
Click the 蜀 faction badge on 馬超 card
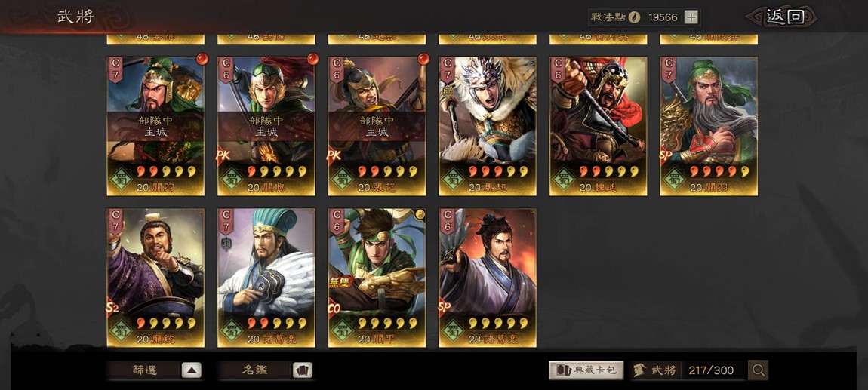click(x=453, y=180)
